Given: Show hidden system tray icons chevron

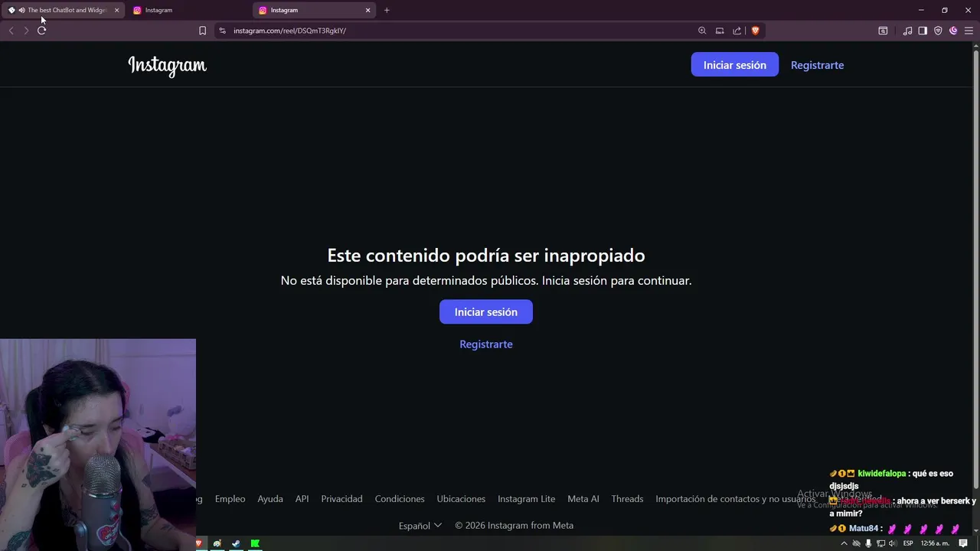Looking at the screenshot, I should coord(844,543).
